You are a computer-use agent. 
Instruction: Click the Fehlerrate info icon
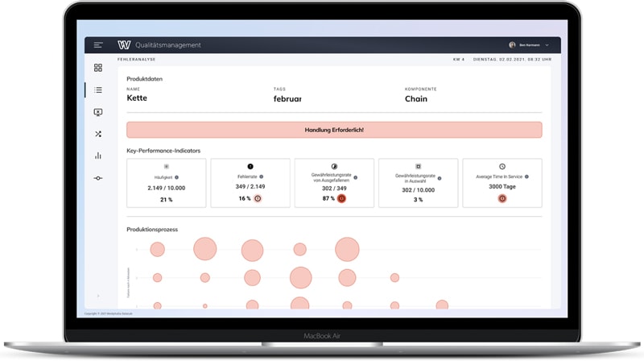click(x=261, y=176)
